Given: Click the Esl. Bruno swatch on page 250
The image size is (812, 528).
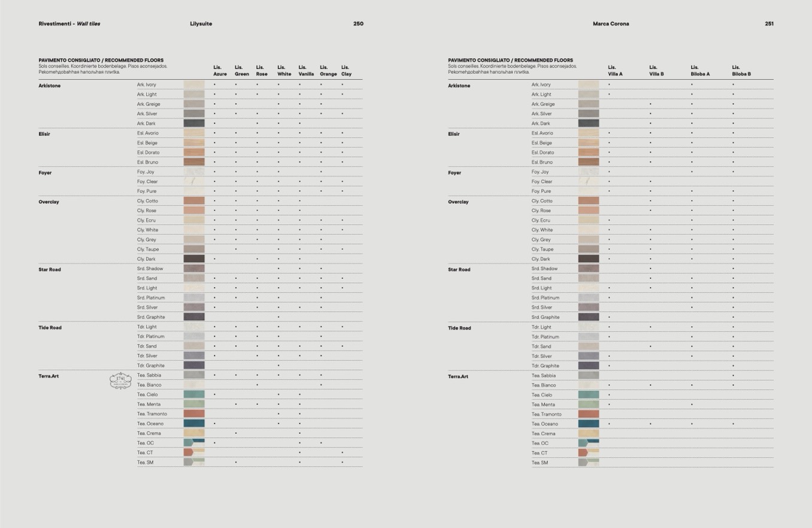Looking at the screenshot, I should tap(193, 162).
